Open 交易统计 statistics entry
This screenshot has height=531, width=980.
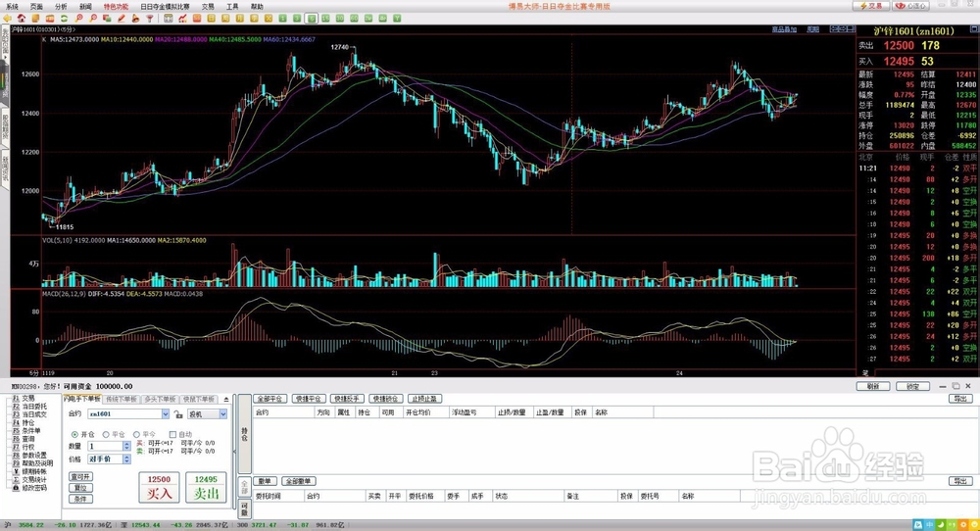click(29, 479)
